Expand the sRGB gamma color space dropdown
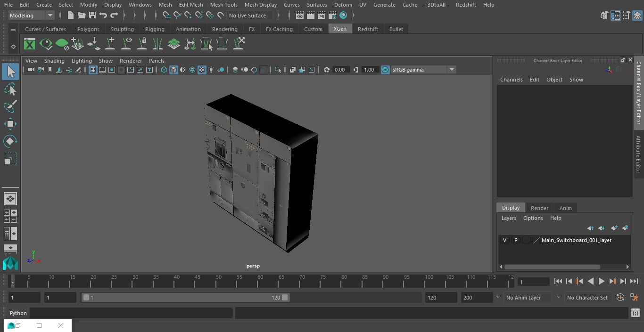This screenshot has width=644, height=332. click(x=452, y=70)
